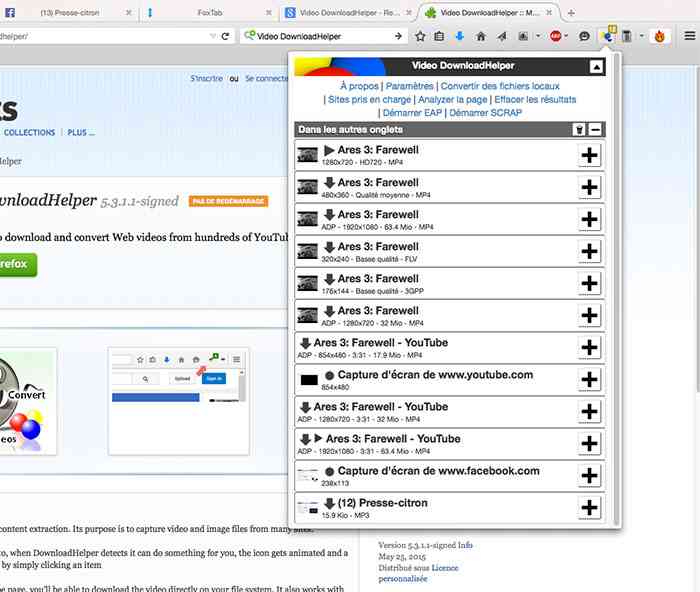Screen dimensions: 700x592
Task: Click the bookmark star icon in toolbar
Action: click(420, 36)
